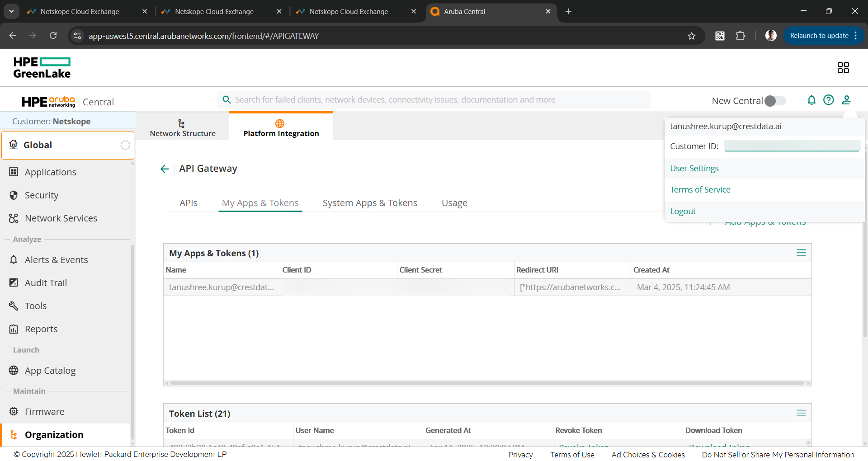Open User Settings from account menu
Viewport: 868px width, 461px height.
(694, 169)
